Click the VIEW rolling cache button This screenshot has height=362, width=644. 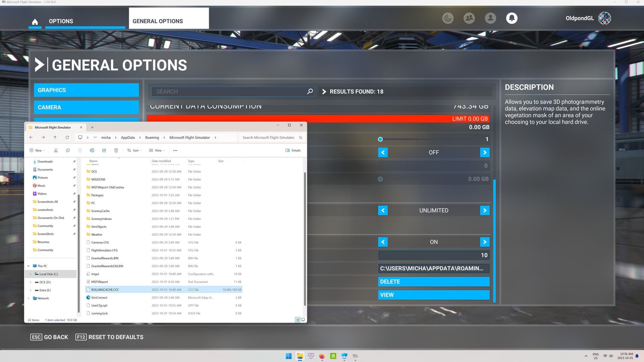click(434, 295)
